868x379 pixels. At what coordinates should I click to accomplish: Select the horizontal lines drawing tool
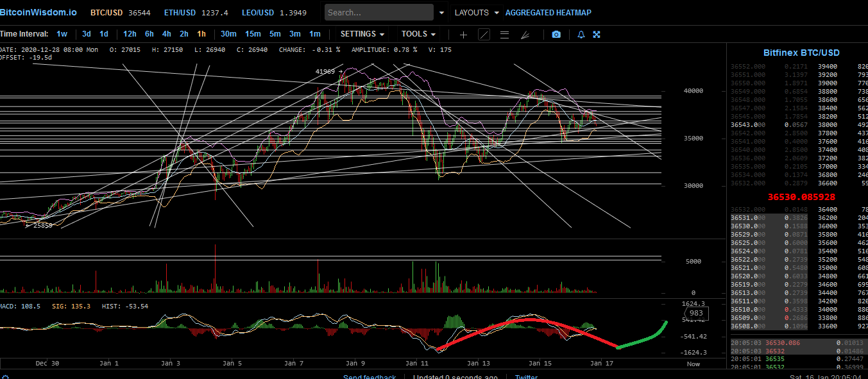(x=504, y=35)
